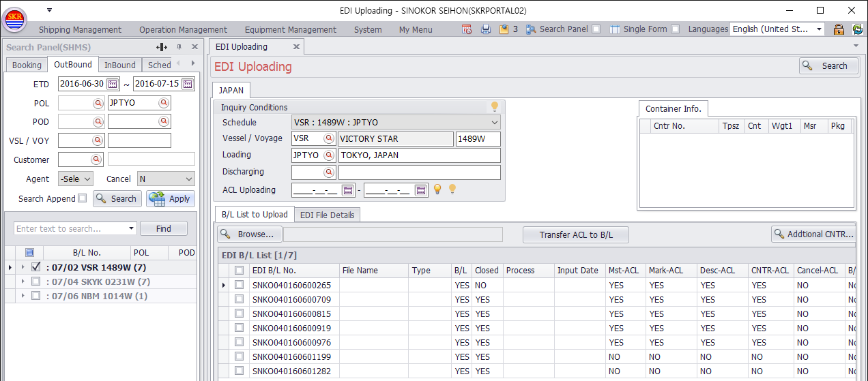Click first lightbulb after ACL Uploading dates
Viewport: 868px width, 381px height.
(437, 189)
